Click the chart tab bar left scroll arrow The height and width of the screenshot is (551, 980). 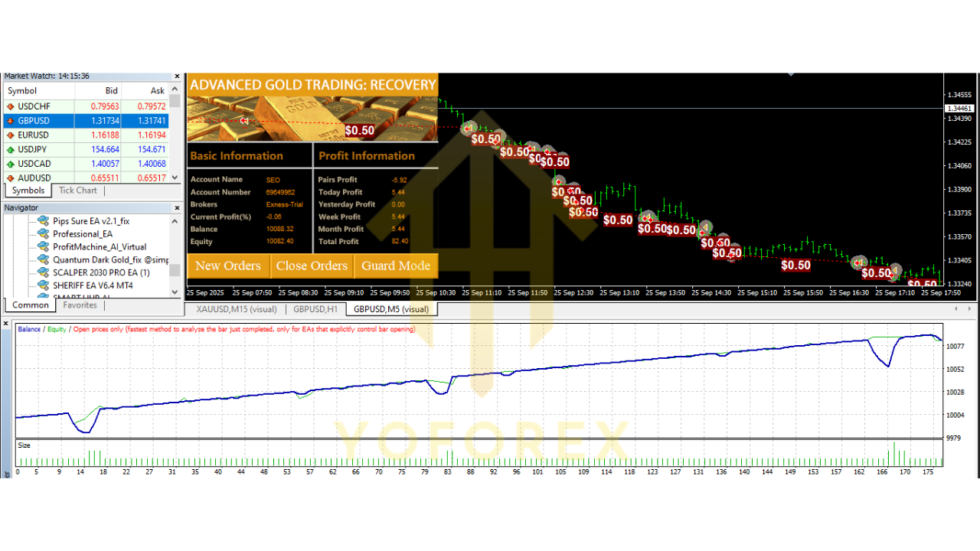[955, 308]
